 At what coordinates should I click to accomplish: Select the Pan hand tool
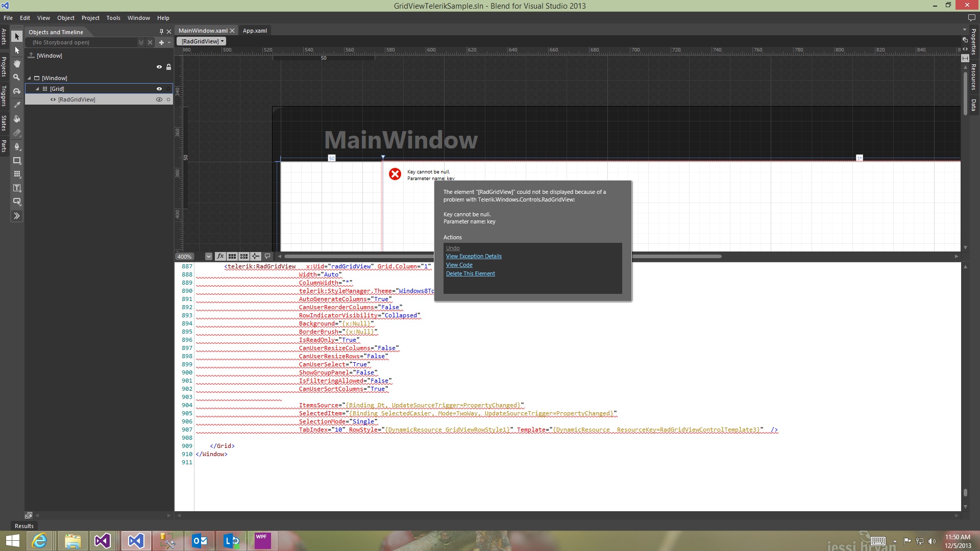(17, 64)
